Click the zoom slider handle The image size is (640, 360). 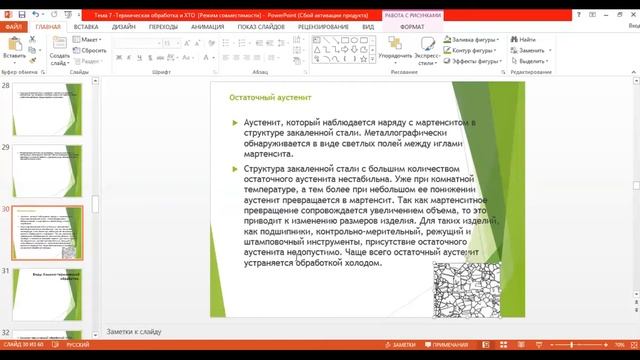(571, 345)
